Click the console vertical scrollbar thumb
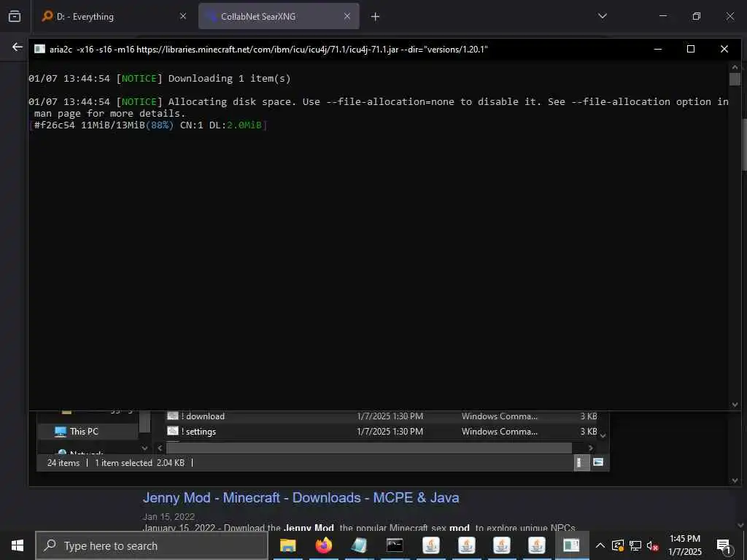747x560 pixels. [735, 79]
